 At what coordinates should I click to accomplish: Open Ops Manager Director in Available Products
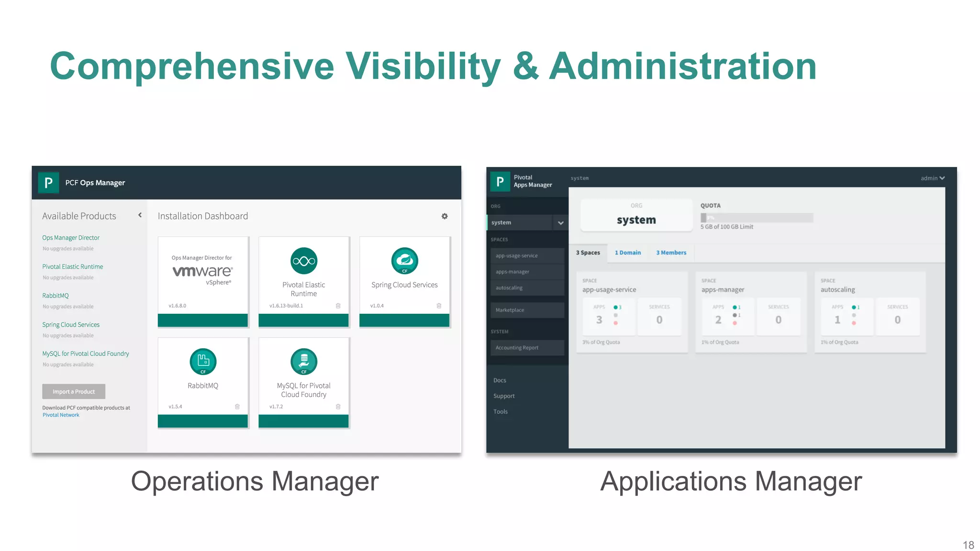coord(71,238)
